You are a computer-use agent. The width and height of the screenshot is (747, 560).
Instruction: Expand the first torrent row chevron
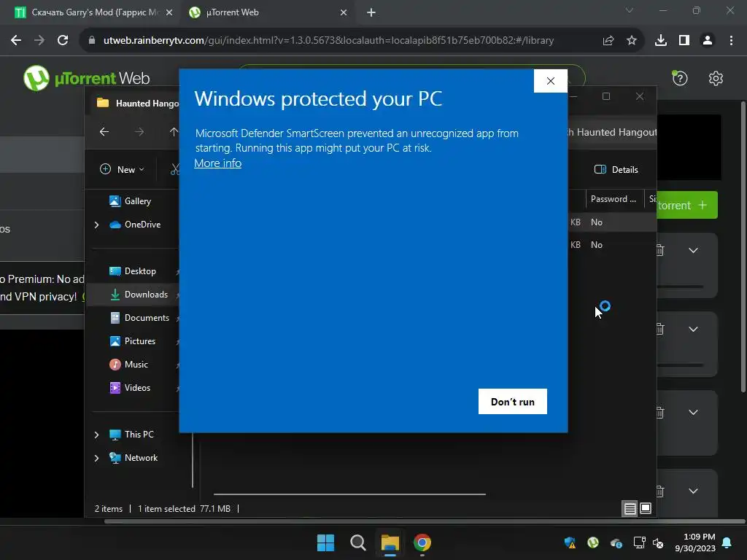tap(693, 251)
